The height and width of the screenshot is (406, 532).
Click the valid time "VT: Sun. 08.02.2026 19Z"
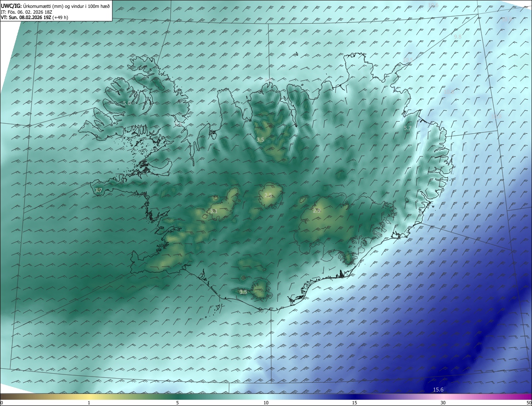tap(26, 17)
